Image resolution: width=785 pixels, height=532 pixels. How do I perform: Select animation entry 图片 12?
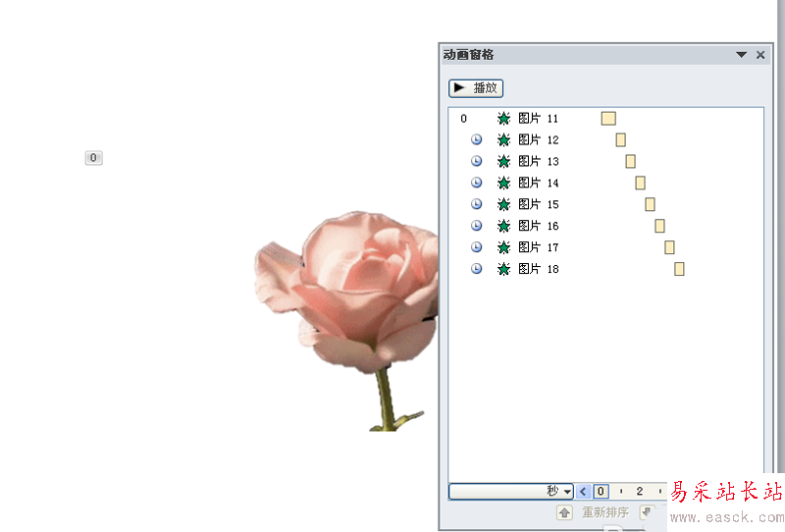point(605,140)
